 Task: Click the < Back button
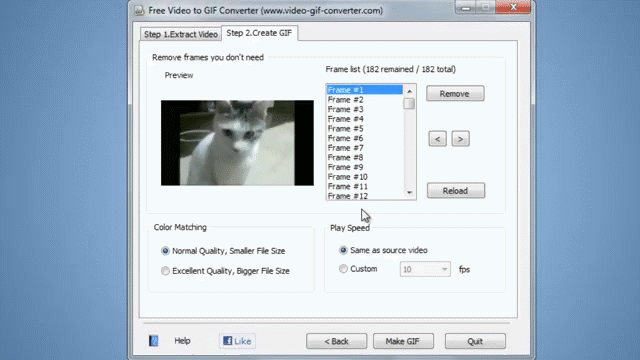pos(336,341)
